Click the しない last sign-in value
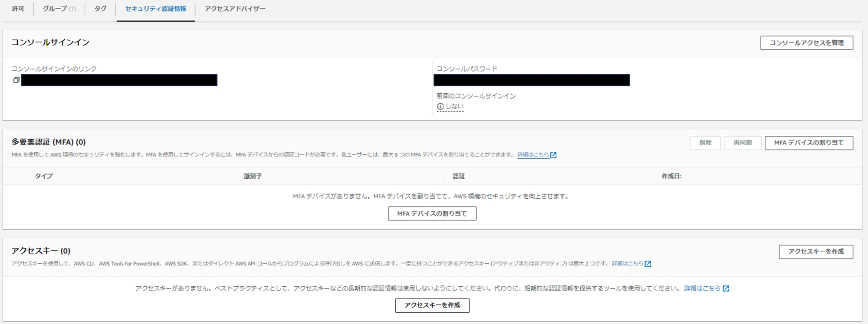This screenshot has height=324, width=868. click(x=454, y=106)
